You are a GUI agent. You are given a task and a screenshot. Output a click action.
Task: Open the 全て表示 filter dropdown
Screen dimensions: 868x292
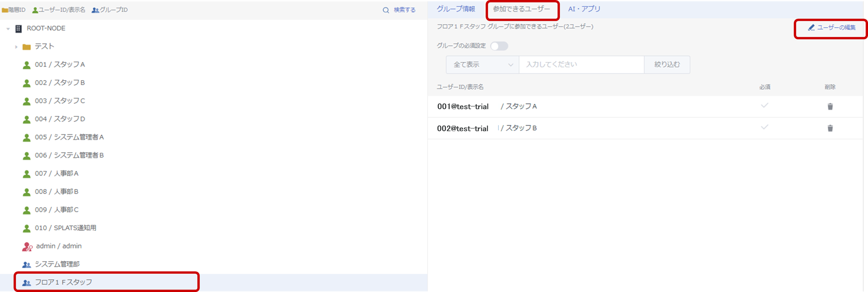483,65
